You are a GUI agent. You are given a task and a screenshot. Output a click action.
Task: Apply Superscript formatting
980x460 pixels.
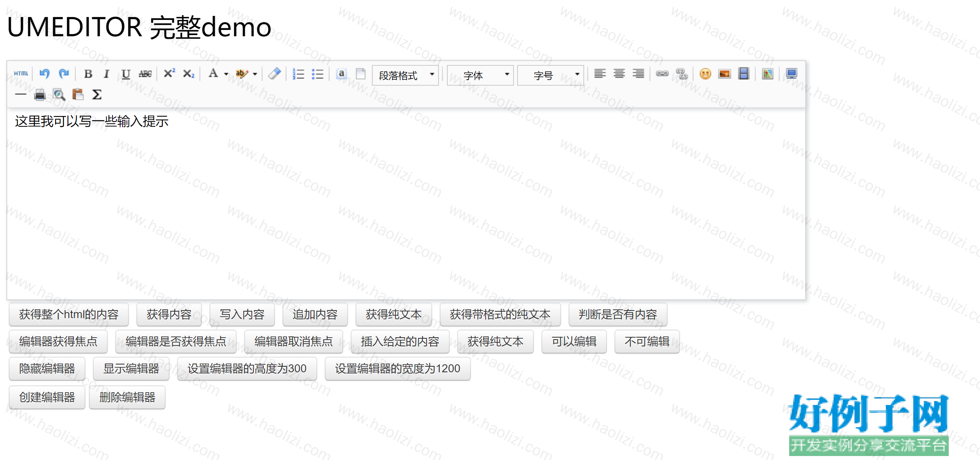coord(169,74)
